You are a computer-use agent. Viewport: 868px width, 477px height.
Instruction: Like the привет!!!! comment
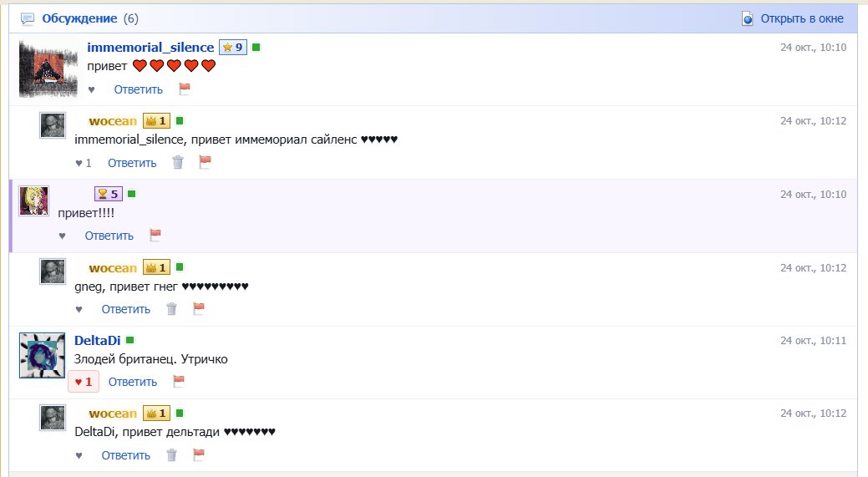(62, 236)
